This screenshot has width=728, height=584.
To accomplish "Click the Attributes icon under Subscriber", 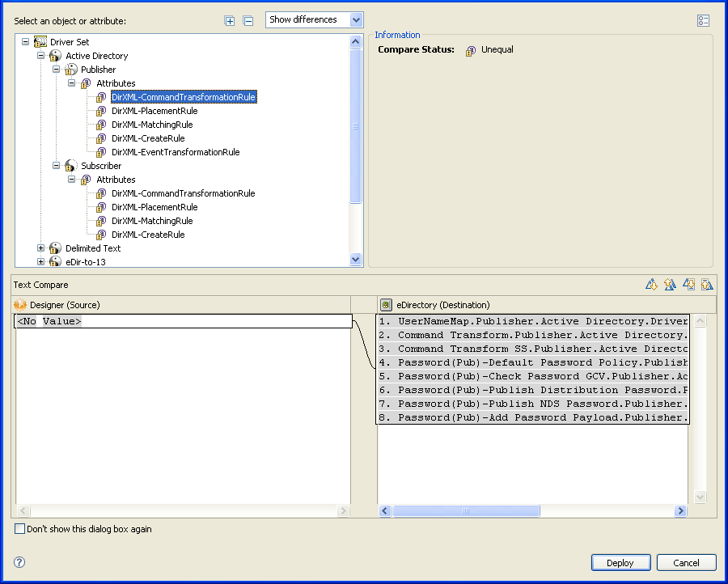I will click(86, 180).
